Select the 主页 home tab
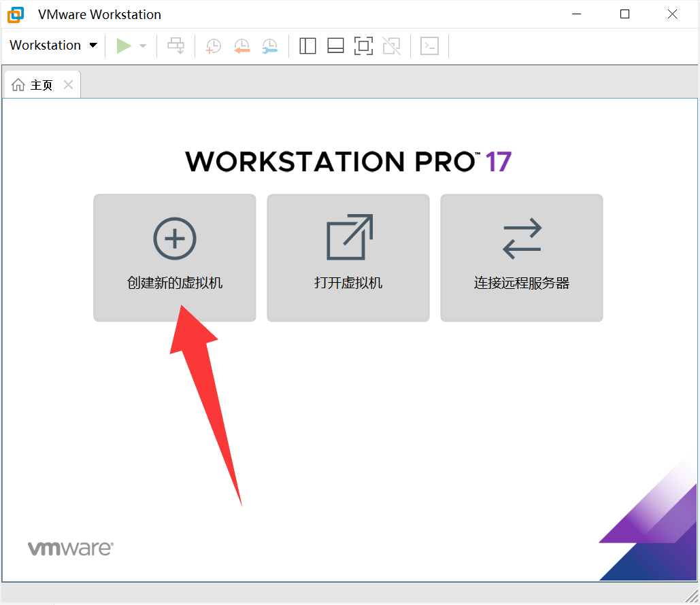 (x=34, y=85)
